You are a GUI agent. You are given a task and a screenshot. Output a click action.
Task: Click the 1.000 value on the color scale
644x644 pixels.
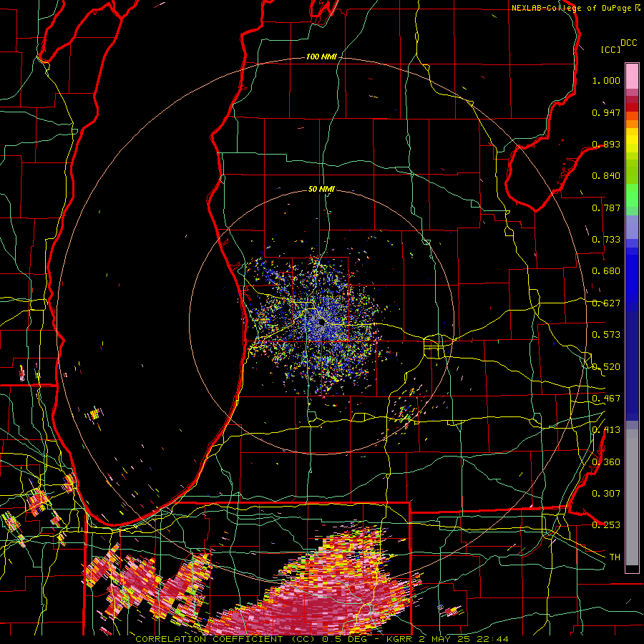click(606, 80)
